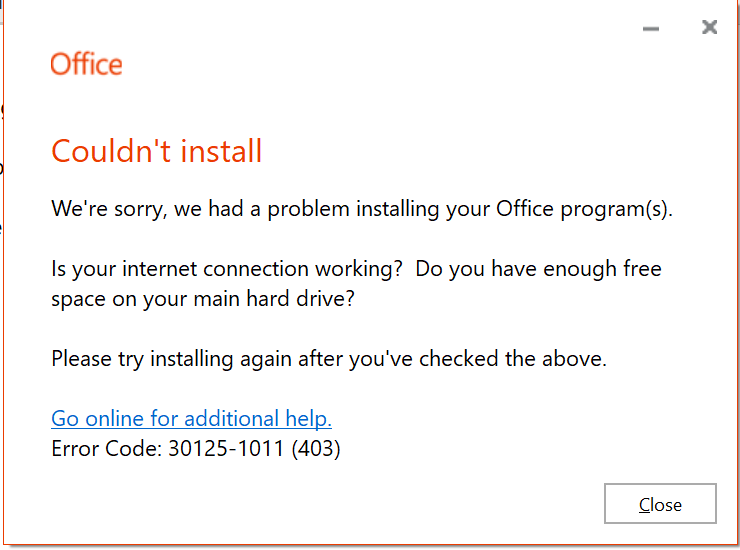Image resolution: width=740 pixels, height=550 pixels.
Task: Select the Couldn't install heading
Action: pyautogui.click(x=156, y=151)
